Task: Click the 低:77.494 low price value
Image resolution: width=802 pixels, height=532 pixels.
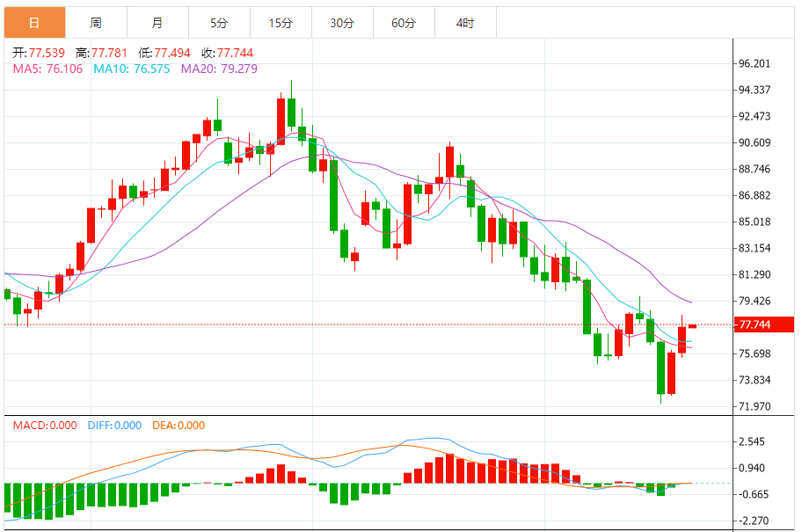Action: [164, 53]
